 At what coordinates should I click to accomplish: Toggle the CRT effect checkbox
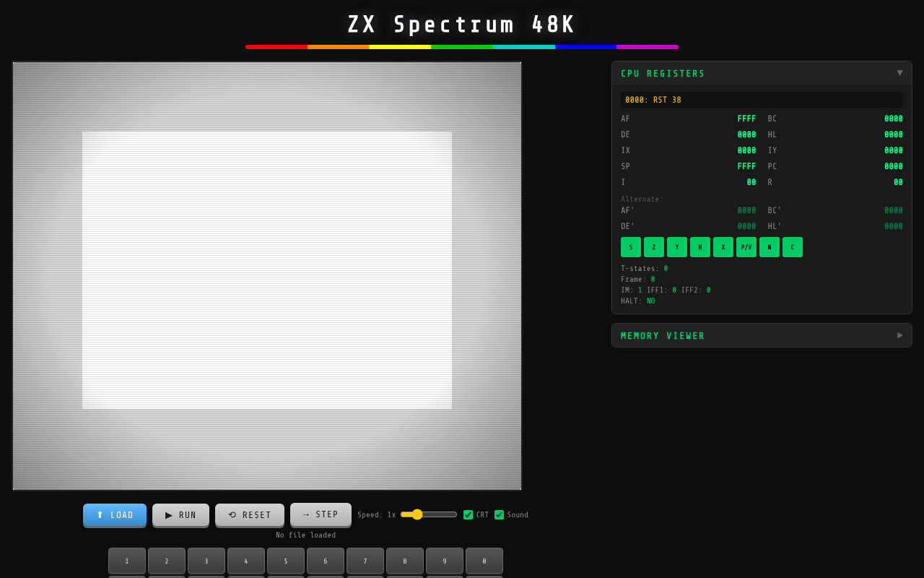point(468,515)
